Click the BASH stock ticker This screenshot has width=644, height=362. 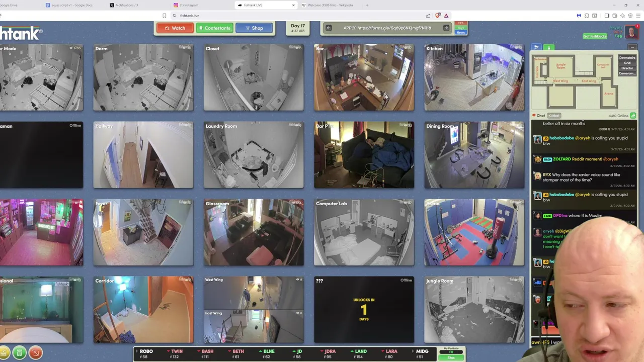[206, 354]
